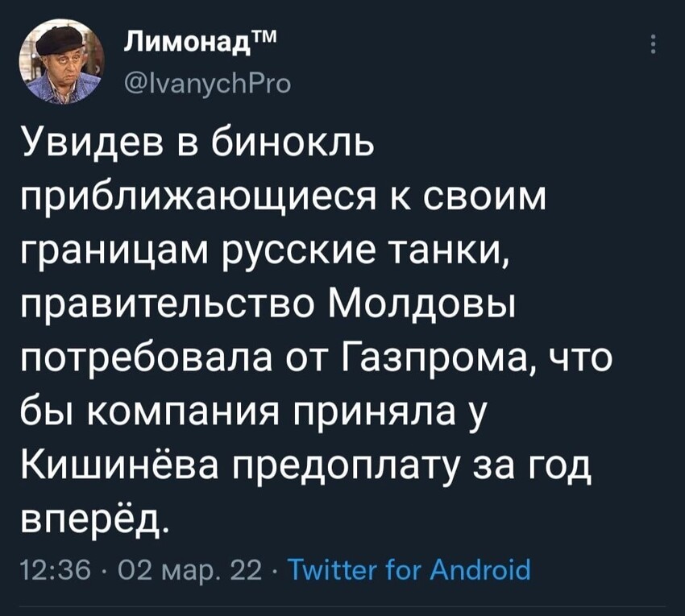Select the 12:36 timestamp

[56, 570]
